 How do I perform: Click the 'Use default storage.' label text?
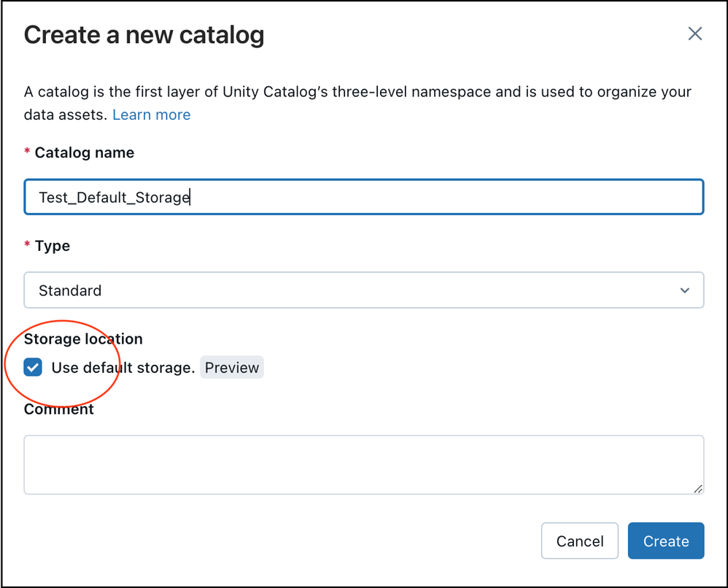tap(123, 368)
